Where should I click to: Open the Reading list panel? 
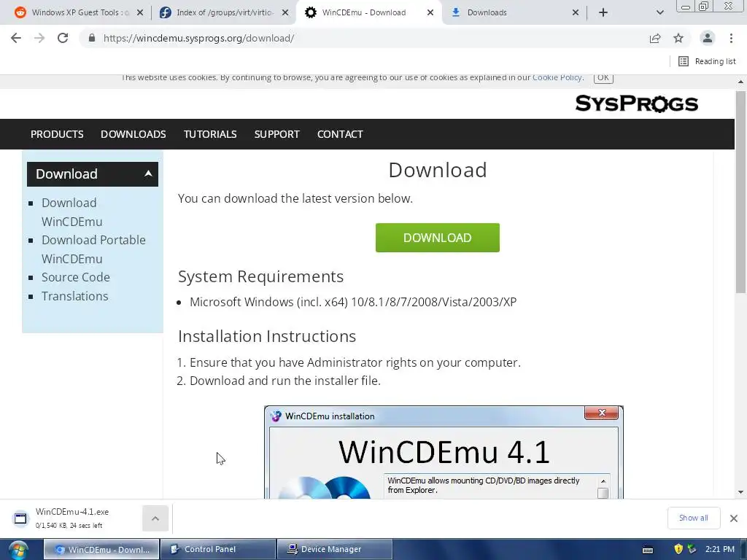707,61
